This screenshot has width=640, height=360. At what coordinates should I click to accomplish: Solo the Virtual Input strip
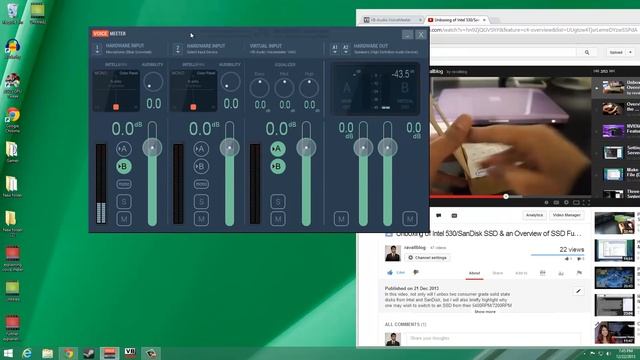click(x=278, y=201)
